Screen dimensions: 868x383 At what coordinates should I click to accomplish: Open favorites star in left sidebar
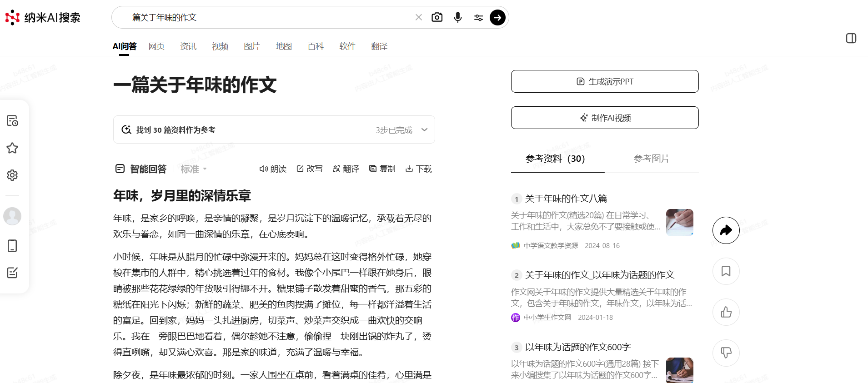[x=12, y=148]
